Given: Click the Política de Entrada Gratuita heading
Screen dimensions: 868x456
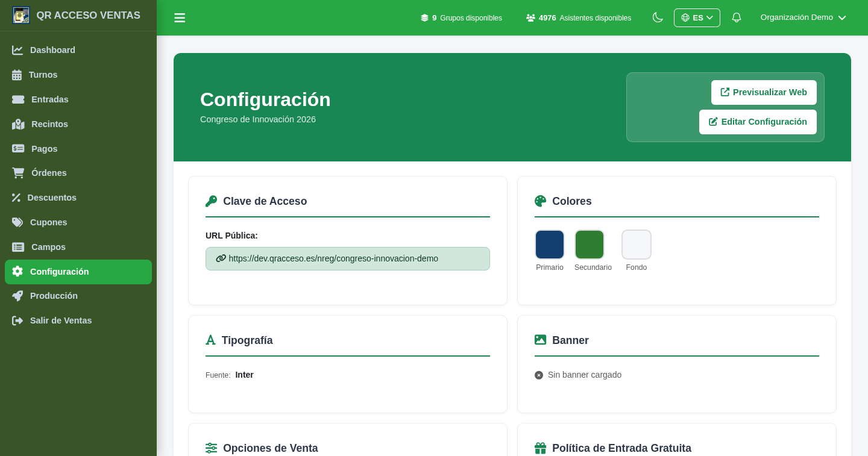Looking at the screenshot, I should tap(621, 448).
